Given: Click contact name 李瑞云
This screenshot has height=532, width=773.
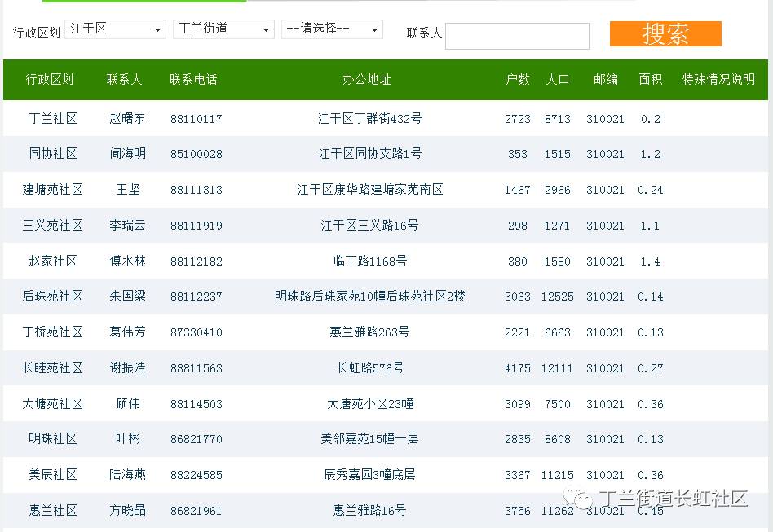Looking at the screenshot, I should click(x=128, y=226).
